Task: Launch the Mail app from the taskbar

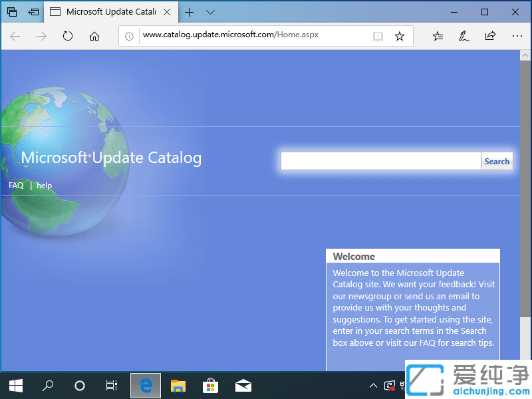Action: click(243, 386)
